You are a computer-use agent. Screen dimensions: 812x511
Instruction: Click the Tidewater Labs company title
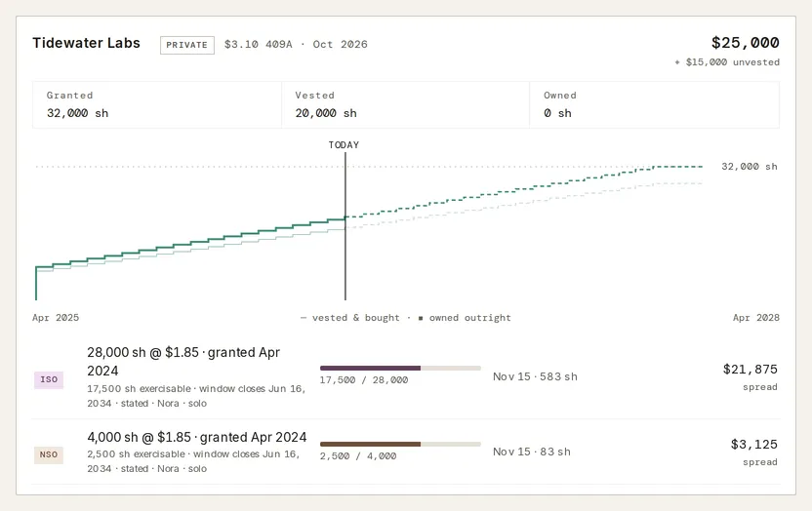[x=86, y=43]
